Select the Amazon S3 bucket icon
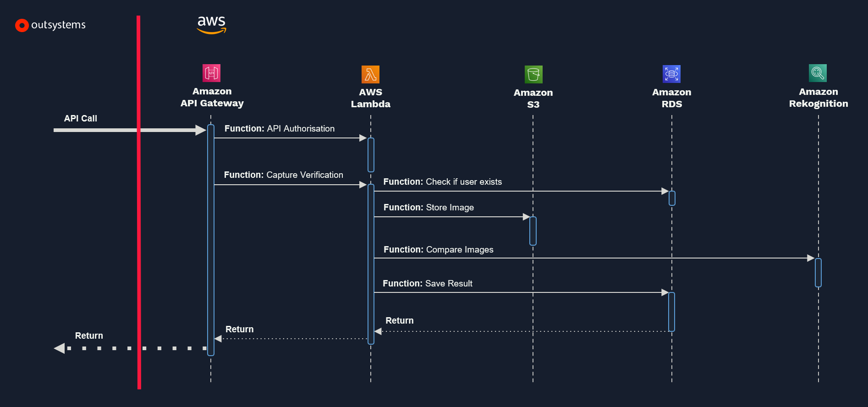This screenshot has width=868, height=407. (533, 74)
